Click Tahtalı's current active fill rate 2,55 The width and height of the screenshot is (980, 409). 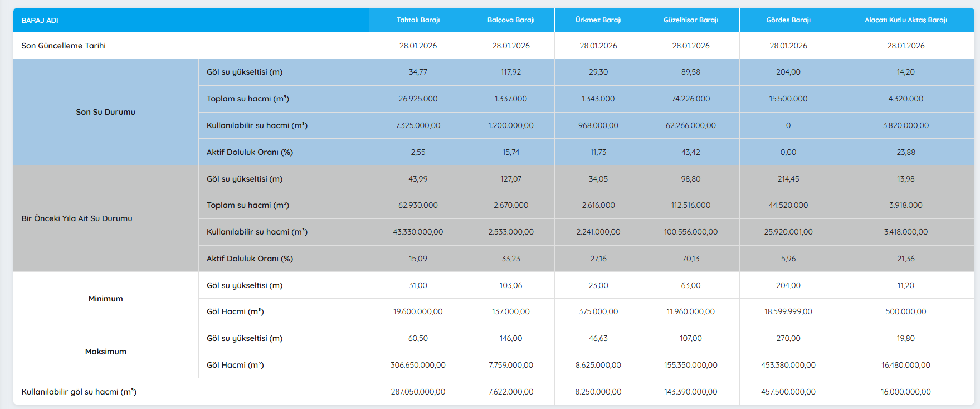pos(418,152)
